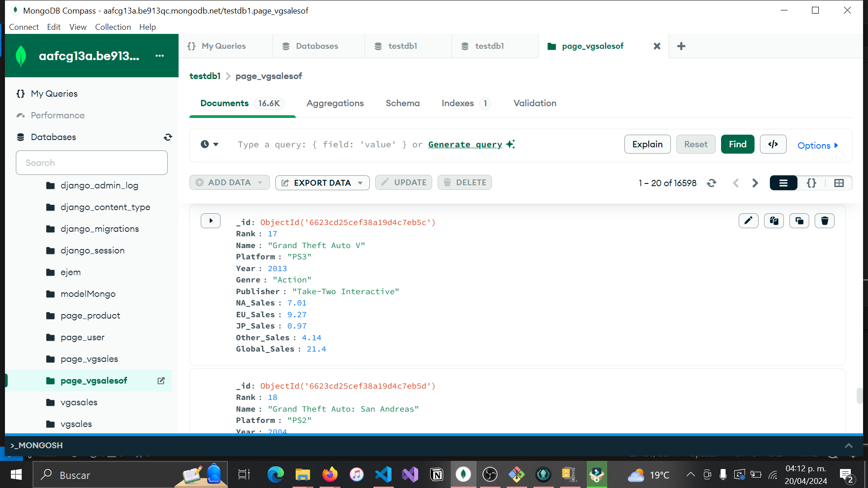Screen dimensions: 868x488
Task: Open connection options three-dot menu
Action: click(x=160, y=56)
